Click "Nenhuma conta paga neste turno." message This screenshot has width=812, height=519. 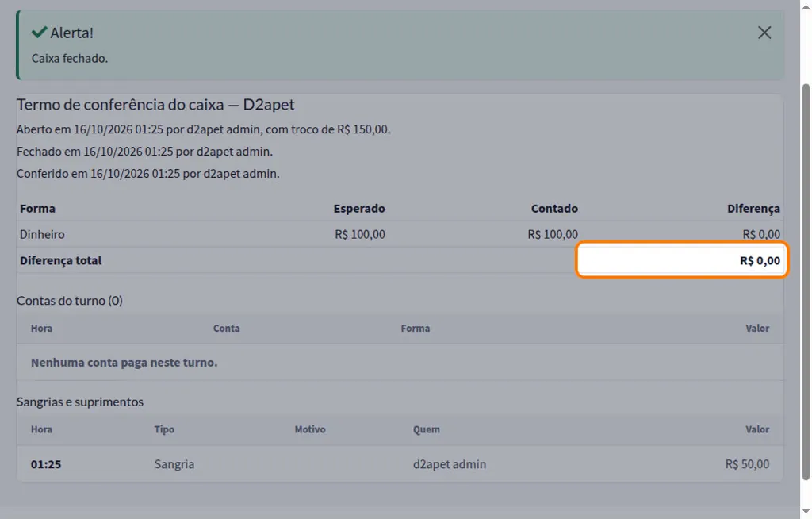[124, 363]
